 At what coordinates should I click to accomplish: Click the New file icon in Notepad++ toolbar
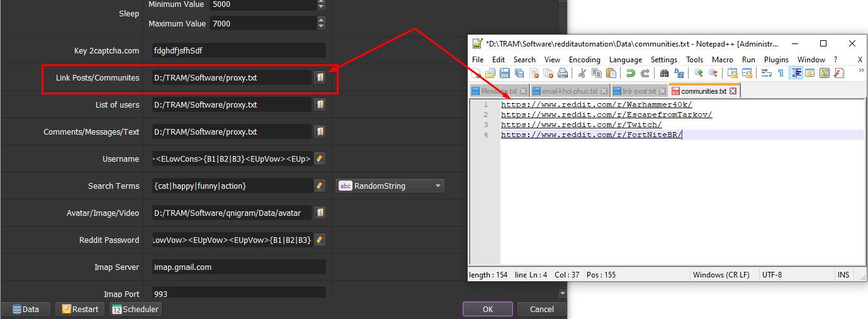pos(477,74)
